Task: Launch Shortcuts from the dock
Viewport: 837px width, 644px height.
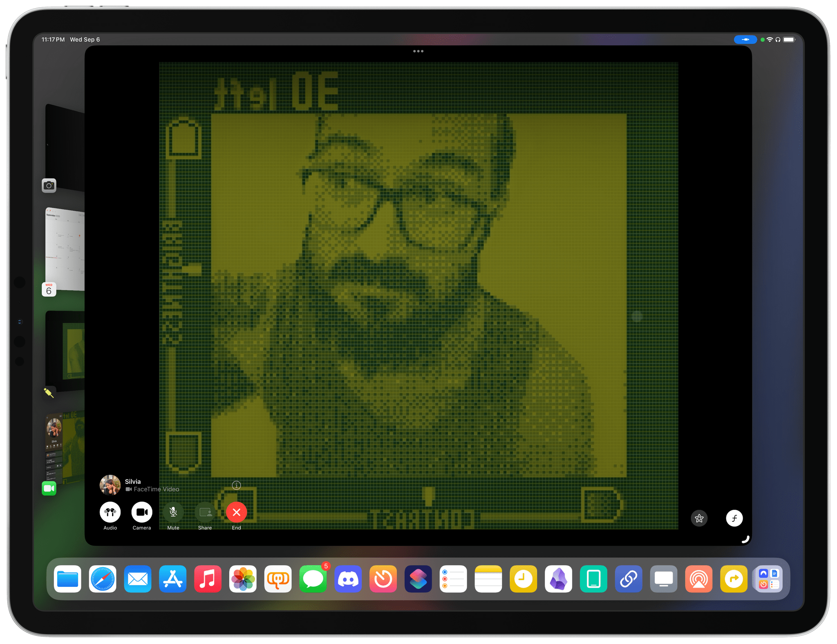Action: pos(418,579)
